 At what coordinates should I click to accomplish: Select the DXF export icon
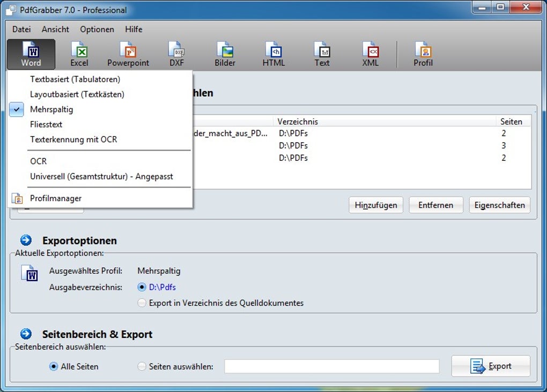(x=176, y=54)
